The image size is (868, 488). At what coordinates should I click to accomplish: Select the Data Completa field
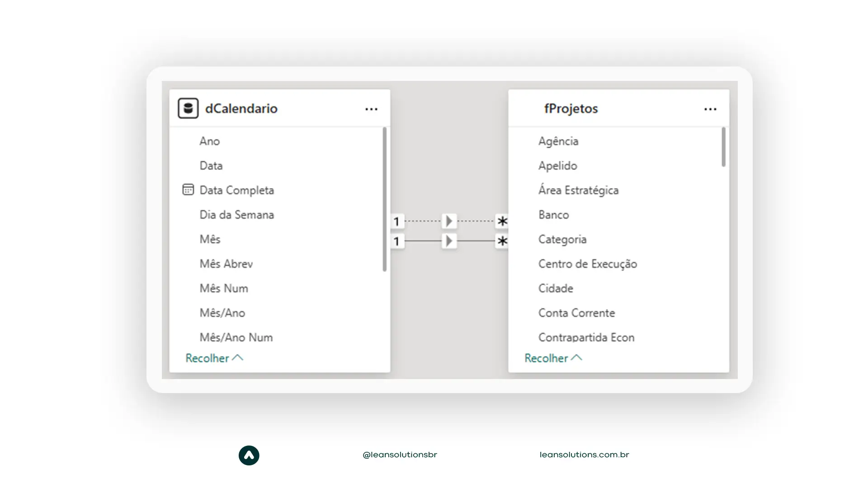click(237, 190)
